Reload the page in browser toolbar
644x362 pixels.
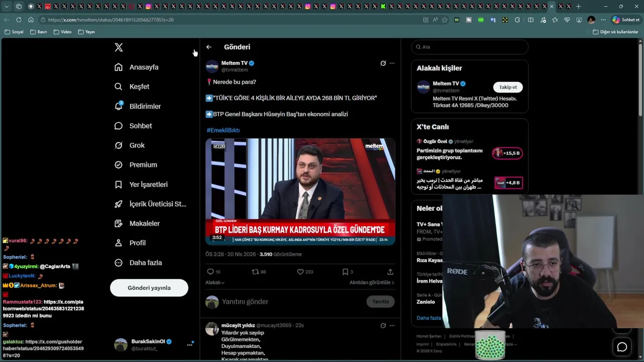click(x=19, y=20)
